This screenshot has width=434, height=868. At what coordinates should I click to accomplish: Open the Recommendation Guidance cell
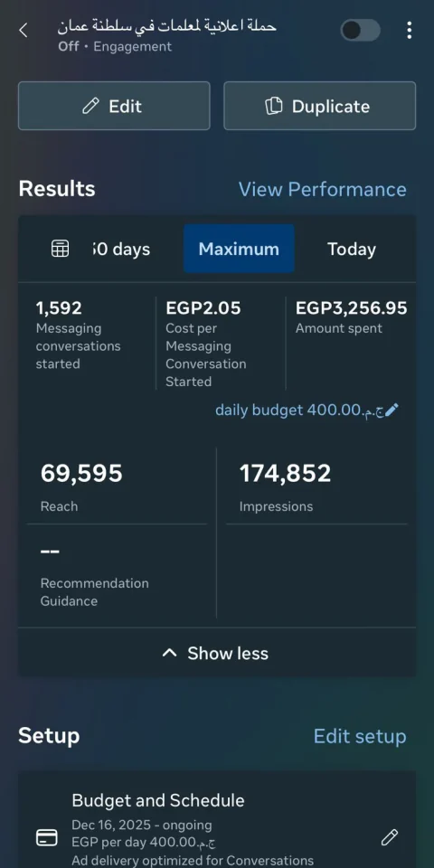point(117,576)
